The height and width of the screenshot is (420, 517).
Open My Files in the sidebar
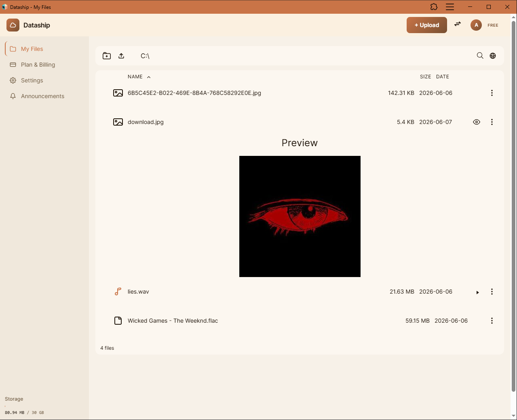(x=44, y=49)
